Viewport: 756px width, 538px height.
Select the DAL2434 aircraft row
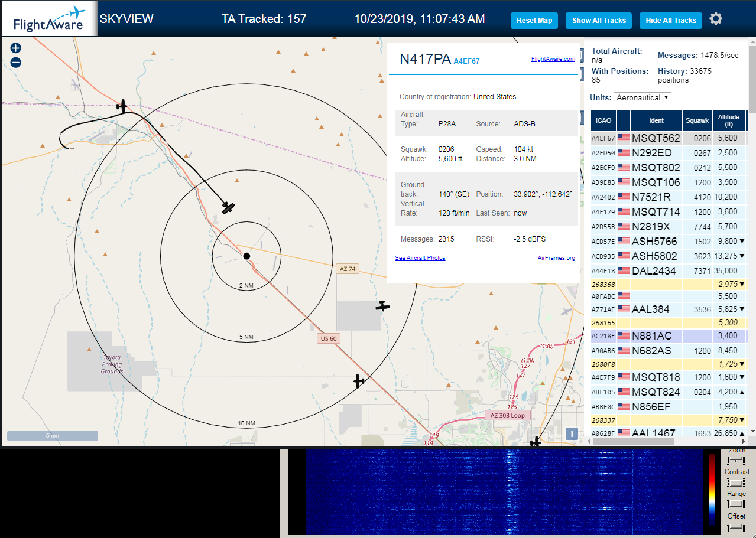coord(669,271)
